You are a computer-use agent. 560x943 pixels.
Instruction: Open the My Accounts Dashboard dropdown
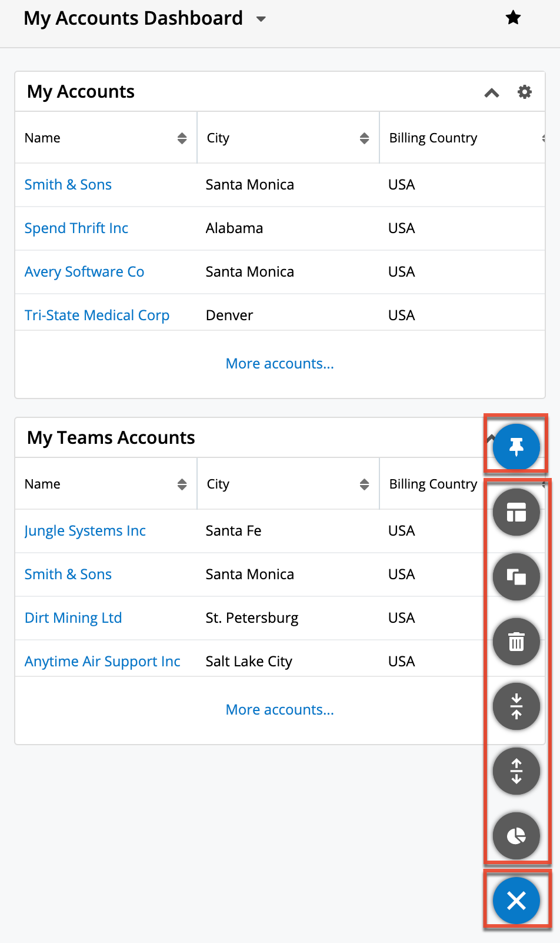261,19
